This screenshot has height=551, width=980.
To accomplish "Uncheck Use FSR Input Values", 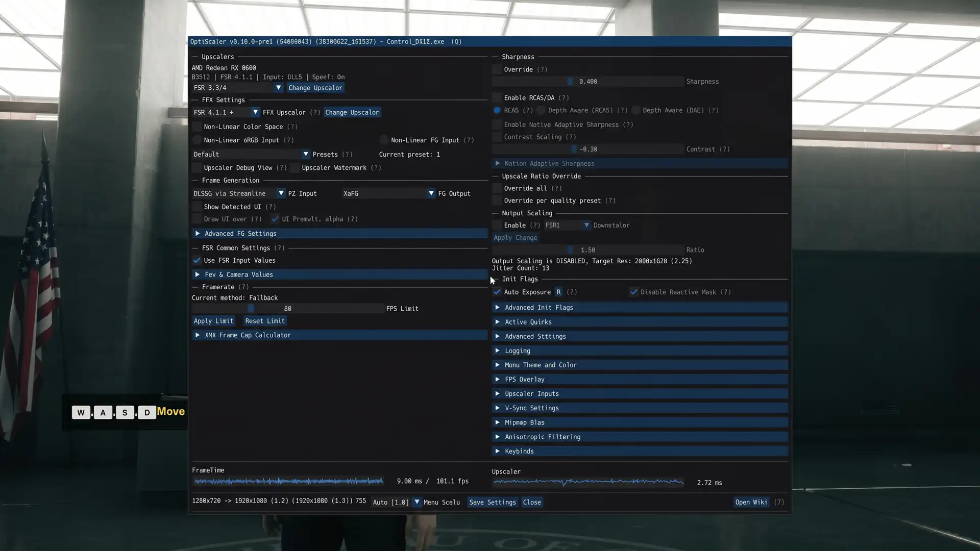I will (x=197, y=260).
